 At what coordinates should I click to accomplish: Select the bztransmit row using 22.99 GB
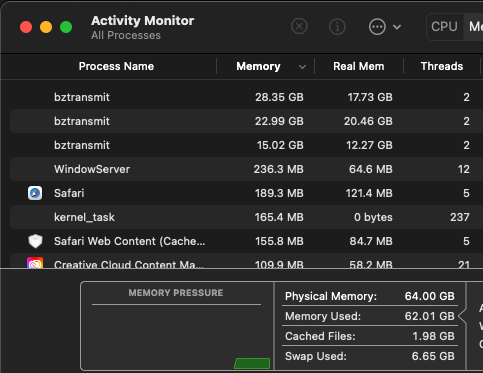coord(246,121)
